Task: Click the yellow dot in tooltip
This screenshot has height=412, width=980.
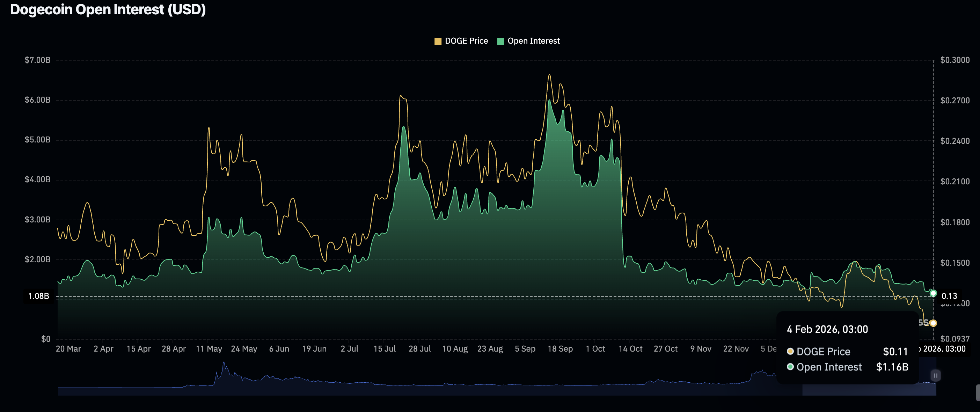Action: click(x=790, y=351)
